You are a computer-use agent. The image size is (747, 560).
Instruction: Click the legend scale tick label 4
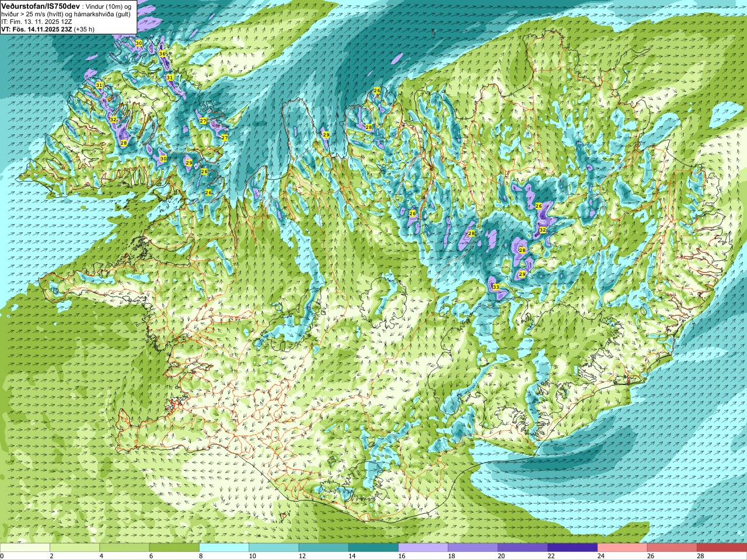(x=102, y=556)
